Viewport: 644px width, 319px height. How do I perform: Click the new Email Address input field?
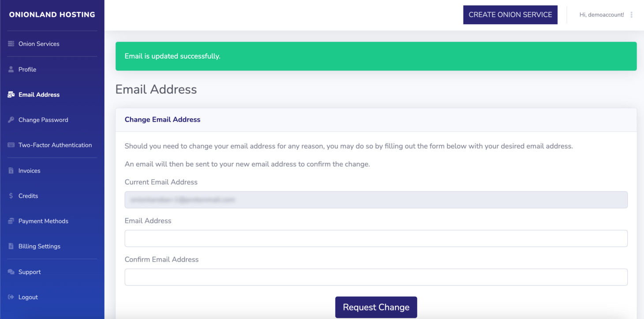point(376,238)
